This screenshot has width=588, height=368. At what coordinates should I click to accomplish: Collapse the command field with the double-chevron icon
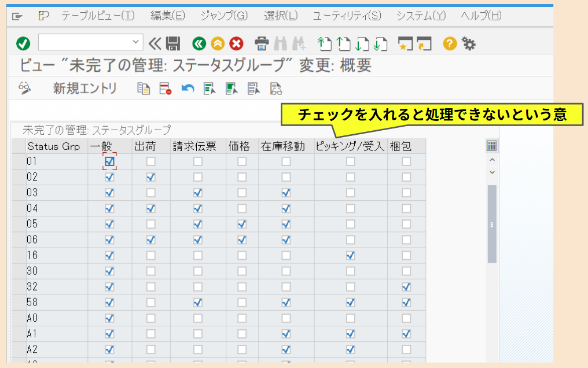click(155, 44)
